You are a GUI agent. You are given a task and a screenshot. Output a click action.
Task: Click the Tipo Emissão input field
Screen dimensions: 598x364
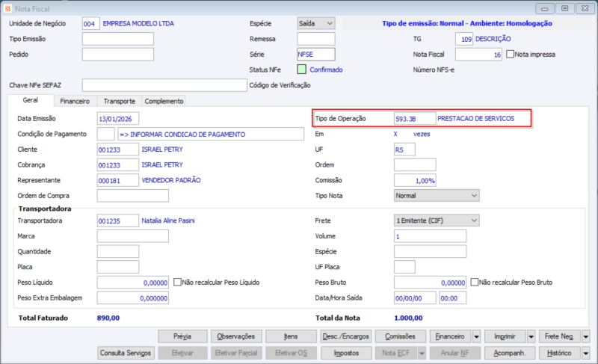[x=118, y=39]
